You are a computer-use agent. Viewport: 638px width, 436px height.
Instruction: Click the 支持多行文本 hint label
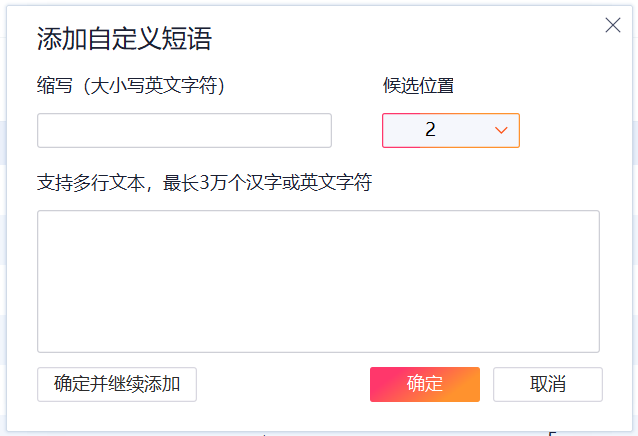(x=205, y=183)
